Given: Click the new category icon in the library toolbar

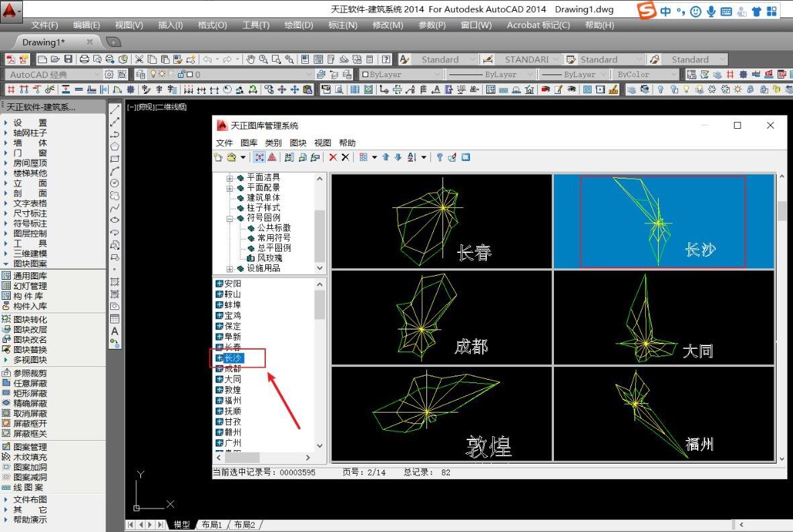Looking at the screenshot, I should pyautogui.click(x=218, y=157).
